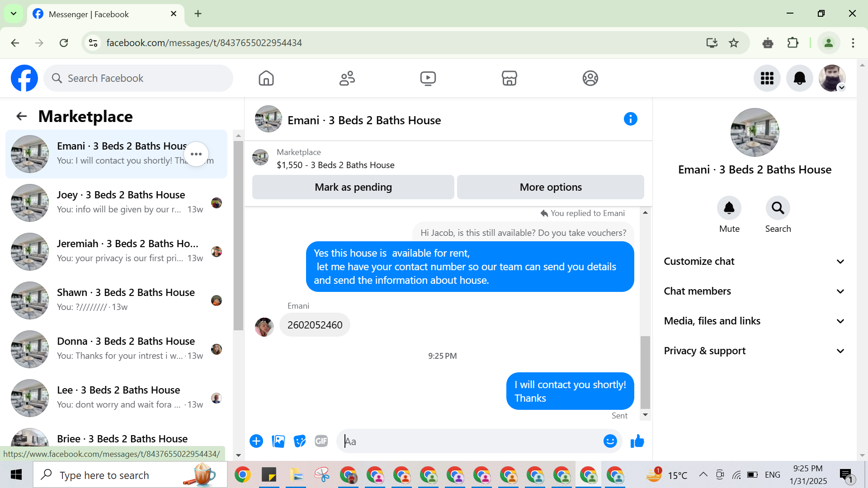
Task: Open conversation information with the blue info icon
Action: point(631,119)
